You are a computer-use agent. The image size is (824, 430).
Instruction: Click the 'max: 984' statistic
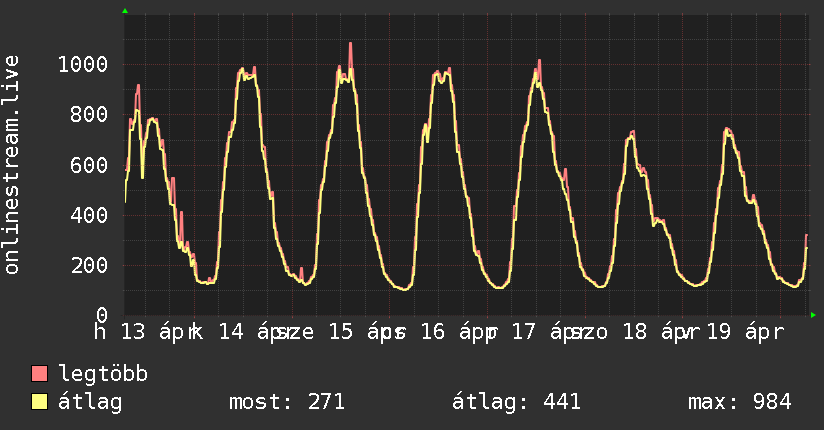740,402
